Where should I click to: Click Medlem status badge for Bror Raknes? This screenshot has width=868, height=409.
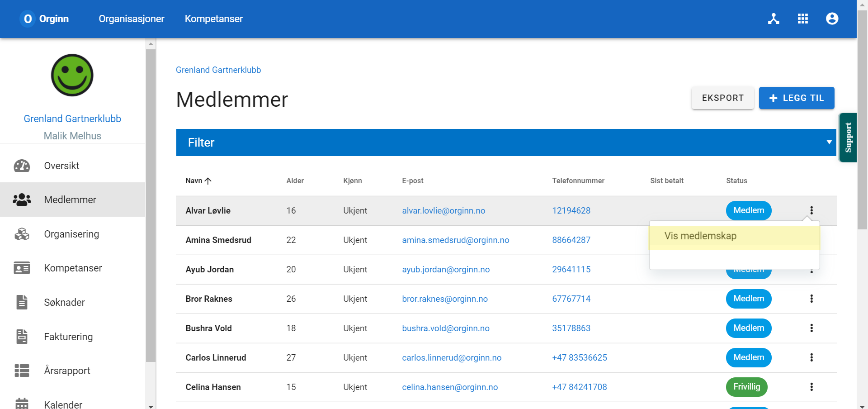pyautogui.click(x=749, y=299)
